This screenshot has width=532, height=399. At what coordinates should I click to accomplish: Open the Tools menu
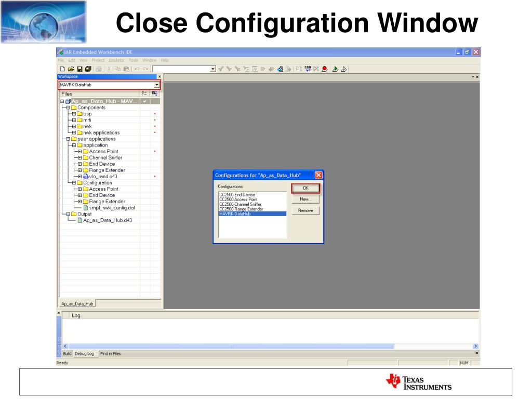pos(134,60)
